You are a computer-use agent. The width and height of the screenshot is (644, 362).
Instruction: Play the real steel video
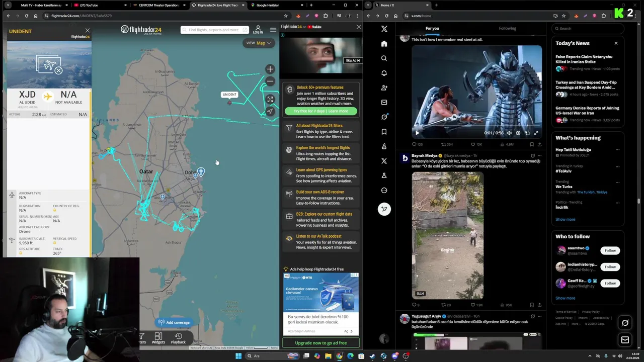point(417,133)
